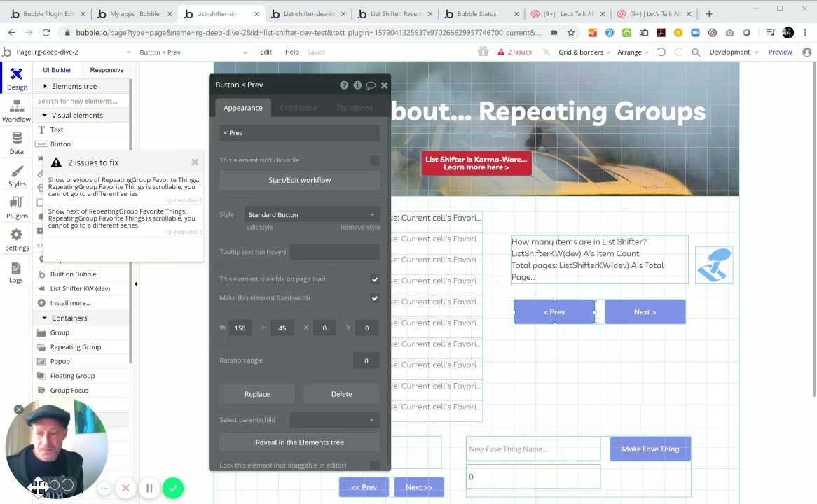
Task: Open the recording options ellipsis
Action: click(104, 488)
